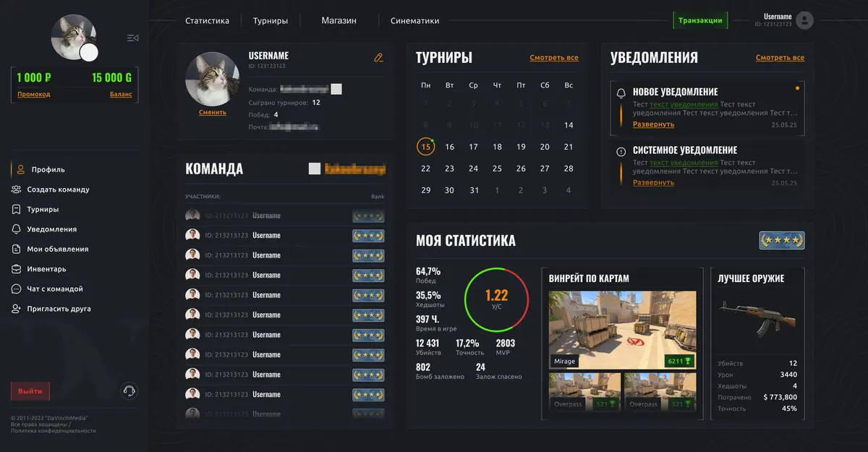Click the exclamation icon on Системное уведомление

coord(621,152)
